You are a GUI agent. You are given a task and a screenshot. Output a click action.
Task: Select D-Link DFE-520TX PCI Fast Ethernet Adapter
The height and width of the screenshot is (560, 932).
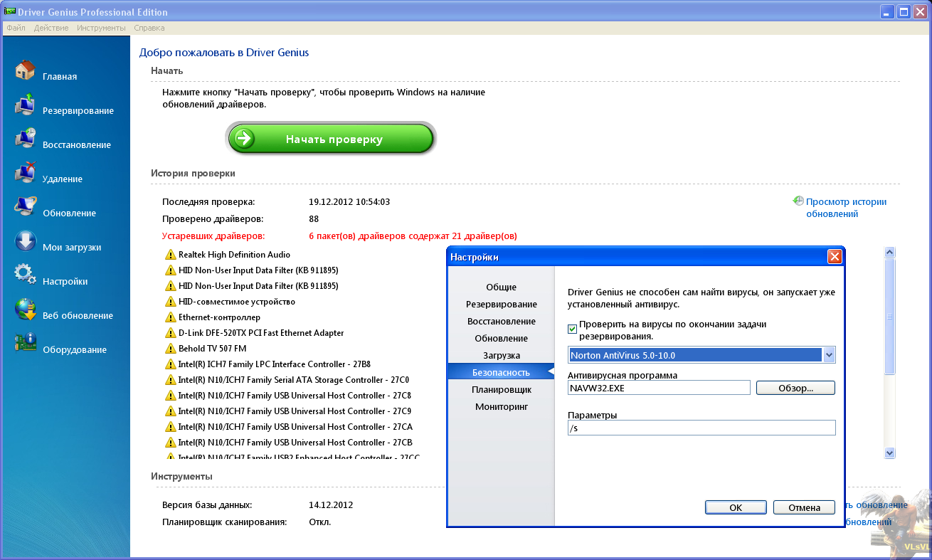260,333
